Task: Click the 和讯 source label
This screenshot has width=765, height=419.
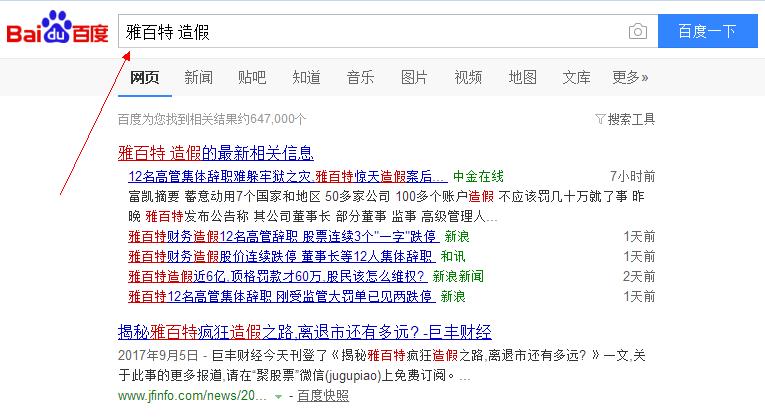Action: [x=453, y=257]
